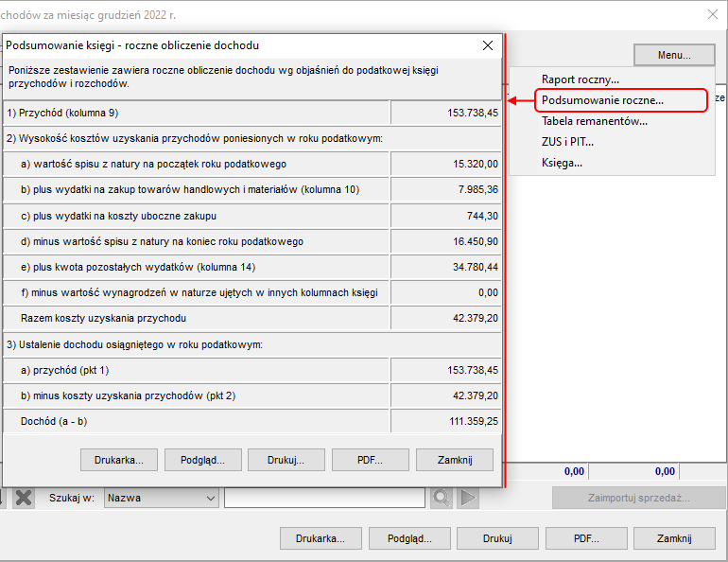Click Zamknij button in main window
728x562 pixels.
(x=674, y=538)
